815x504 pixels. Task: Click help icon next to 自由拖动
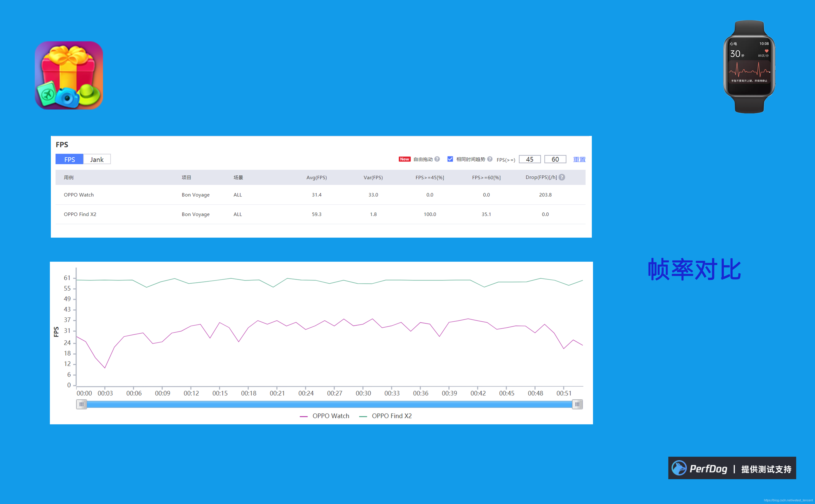(437, 159)
